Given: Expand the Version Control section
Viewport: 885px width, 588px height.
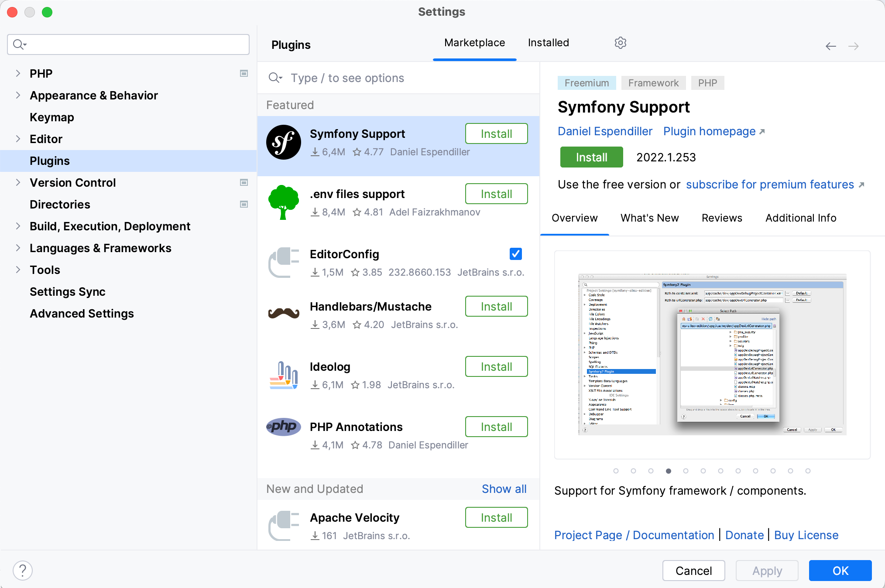Looking at the screenshot, I should 18,182.
